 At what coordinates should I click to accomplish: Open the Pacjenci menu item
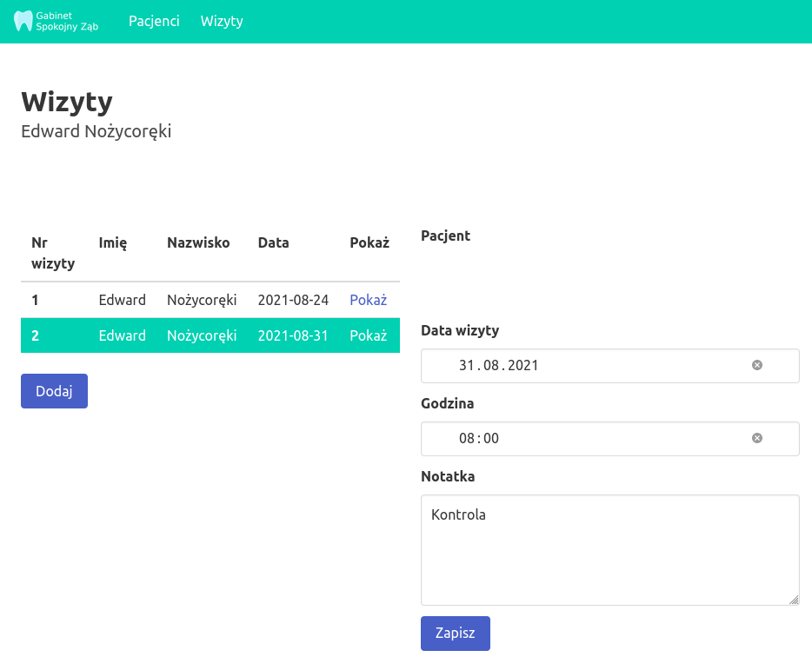(154, 22)
